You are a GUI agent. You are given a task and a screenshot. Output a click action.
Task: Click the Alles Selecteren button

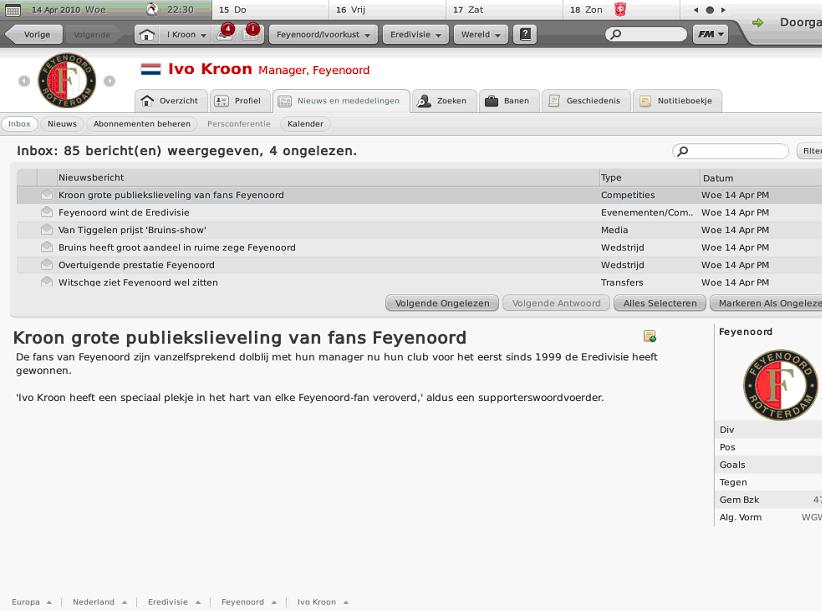point(659,303)
